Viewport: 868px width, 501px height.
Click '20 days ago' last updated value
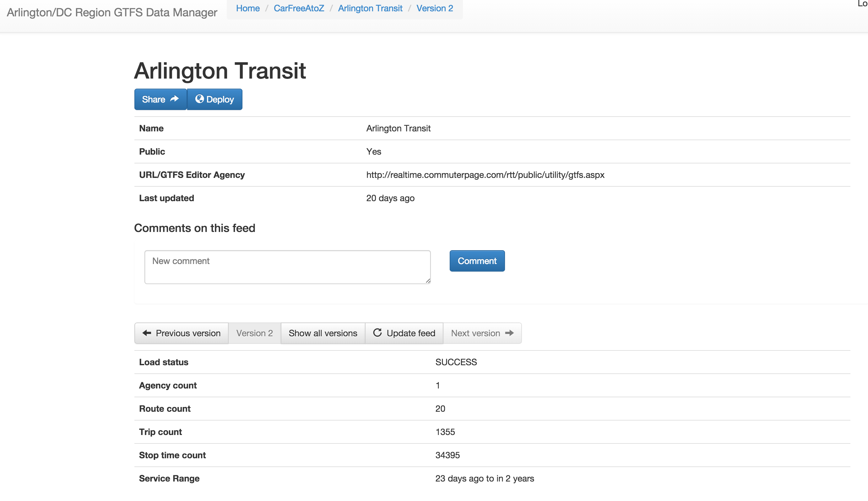point(390,198)
